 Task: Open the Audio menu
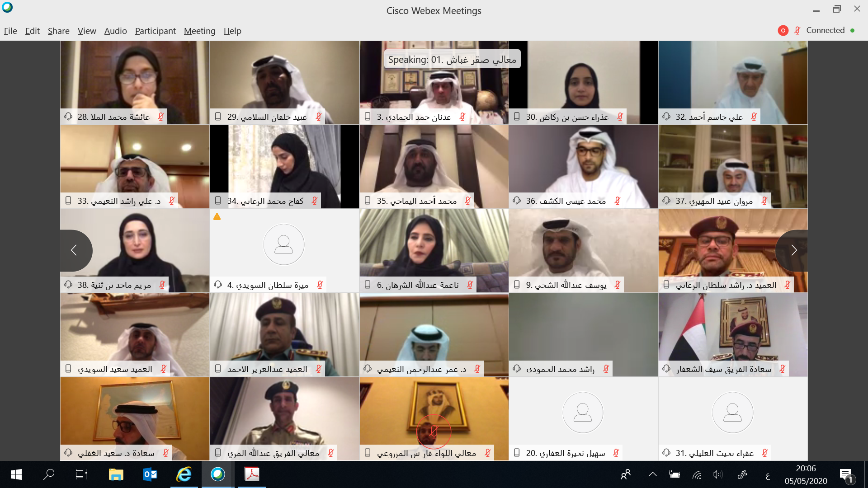pyautogui.click(x=115, y=31)
